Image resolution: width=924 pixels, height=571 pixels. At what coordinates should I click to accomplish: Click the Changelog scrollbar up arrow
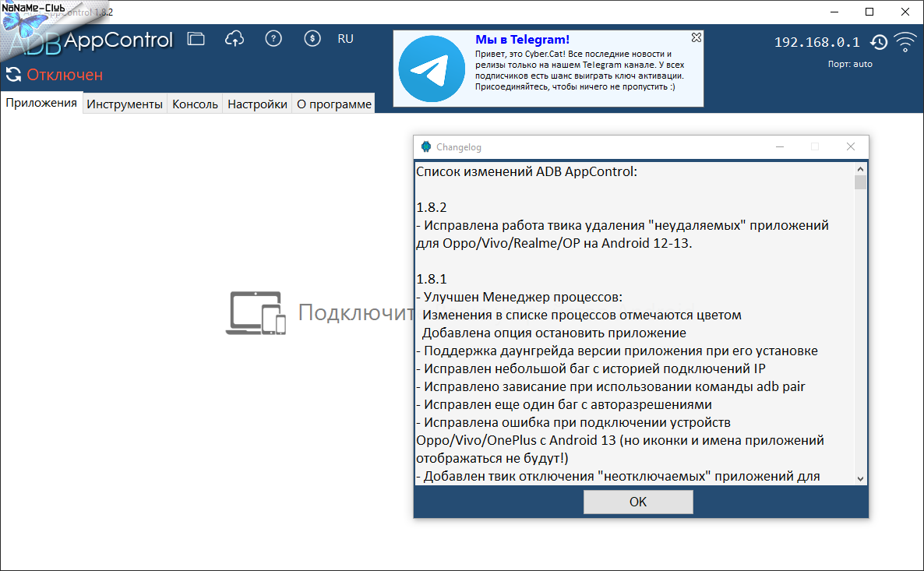click(860, 169)
